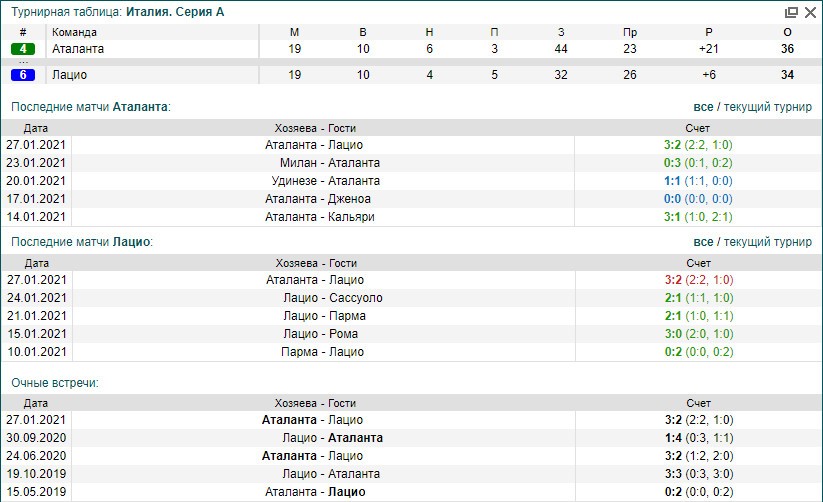Image resolution: width=823 pixels, height=502 pixels.
Task: Click the blue position badge 6
Action: click(23, 75)
